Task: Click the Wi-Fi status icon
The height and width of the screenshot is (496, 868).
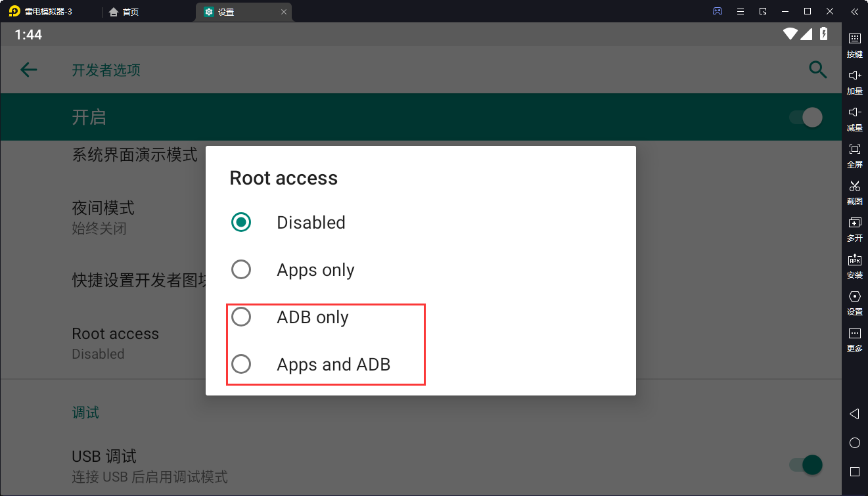Action: coord(790,34)
